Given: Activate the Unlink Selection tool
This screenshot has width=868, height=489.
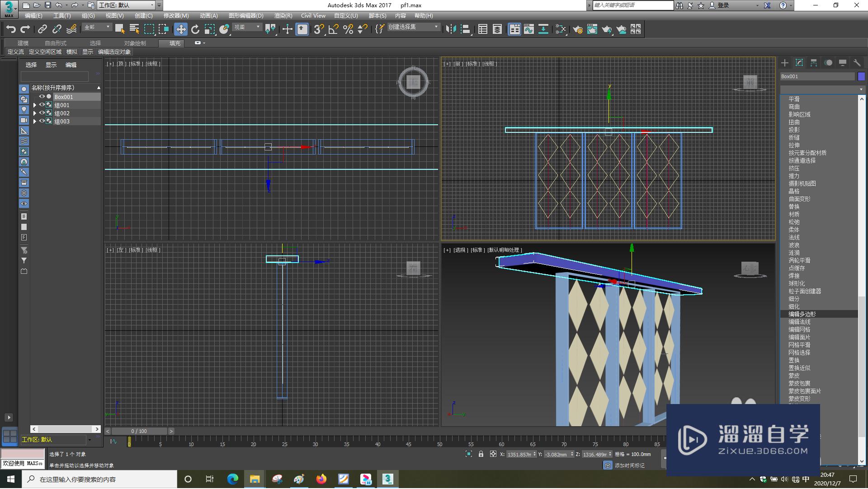Looking at the screenshot, I should point(57,29).
